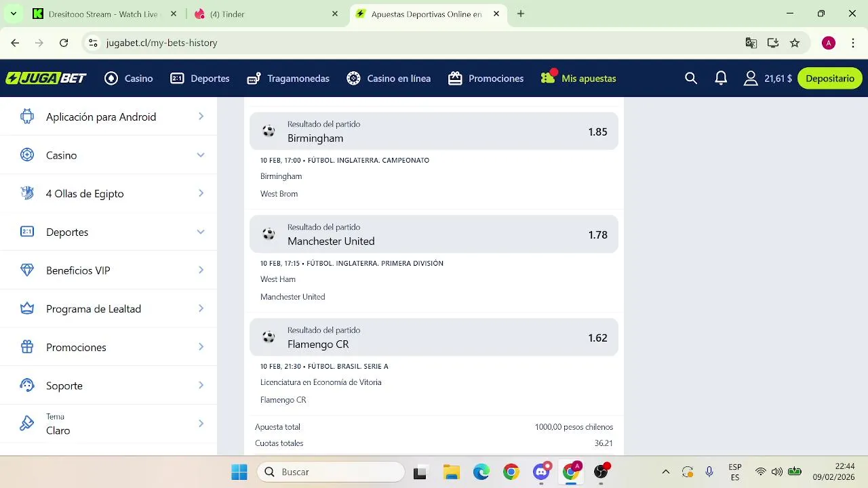Click soccer ball icon beside Manchester United
Screen dimensions: 868x488
tap(269, 235)
